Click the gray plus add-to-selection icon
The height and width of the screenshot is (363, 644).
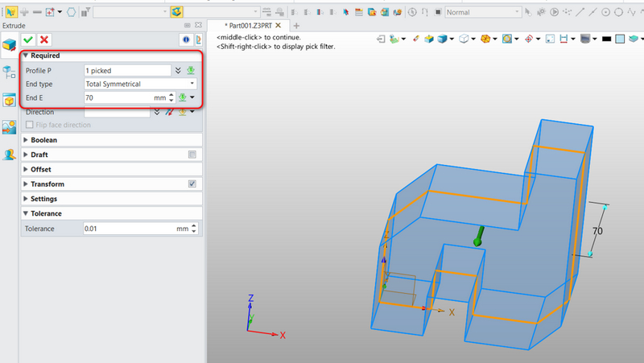click(24, 12)
